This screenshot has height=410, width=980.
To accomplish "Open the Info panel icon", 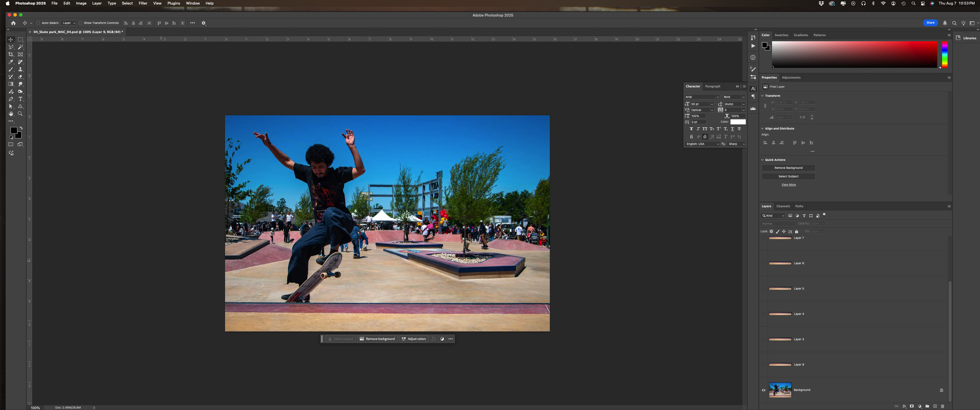I will tap(753, 58).
